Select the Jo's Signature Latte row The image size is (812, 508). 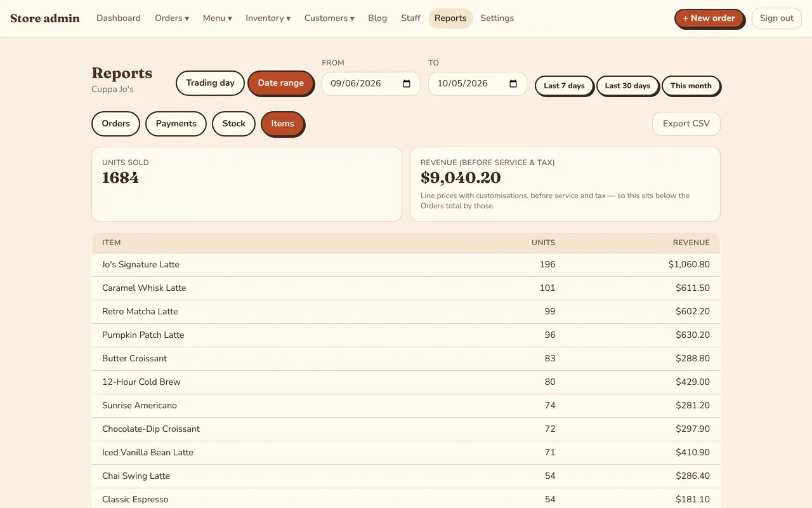(406, 265)
